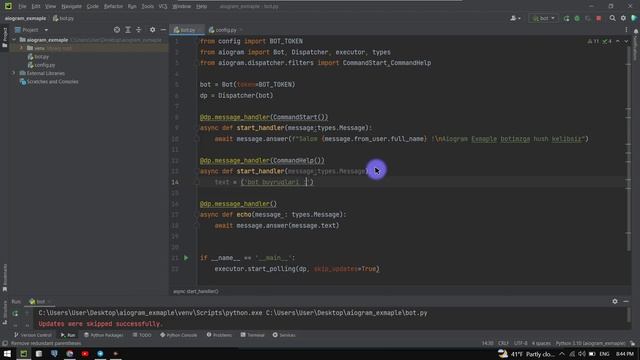Expand External Libraries node
Screen dimensions: 640x360
(x=14, y=73)
